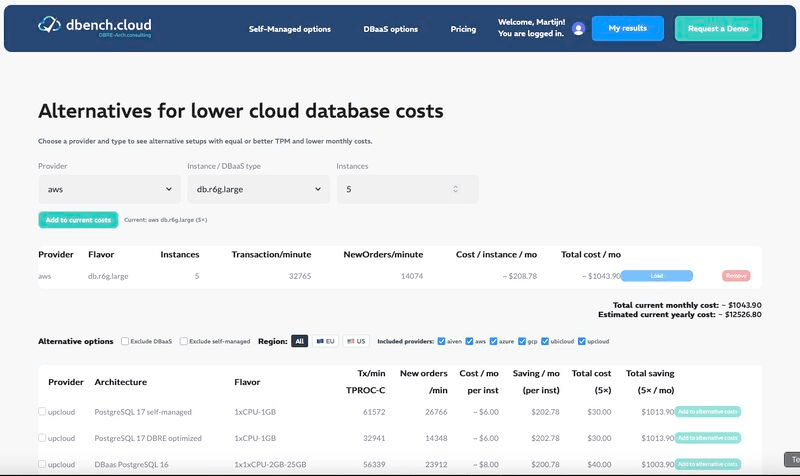
Task: Open the Provider dropdown showing aws
Action: pos(109,188)
